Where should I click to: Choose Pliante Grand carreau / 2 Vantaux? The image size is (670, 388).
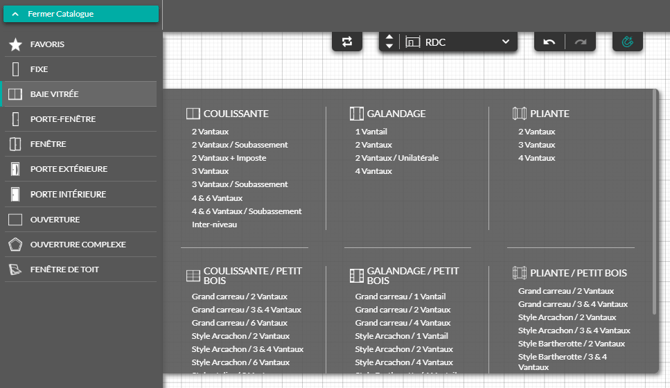tap(566, 291)
